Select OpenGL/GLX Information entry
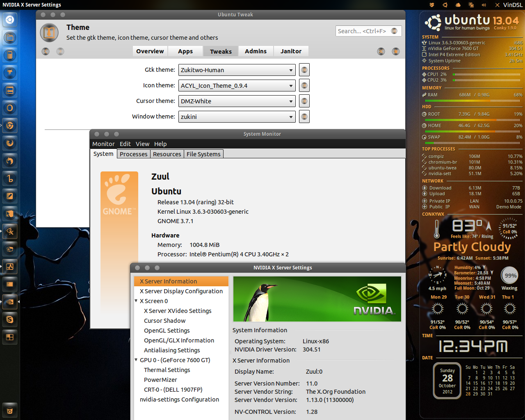Image resolution: width=525 pixels, height=420 pixels. pos(179,340)
